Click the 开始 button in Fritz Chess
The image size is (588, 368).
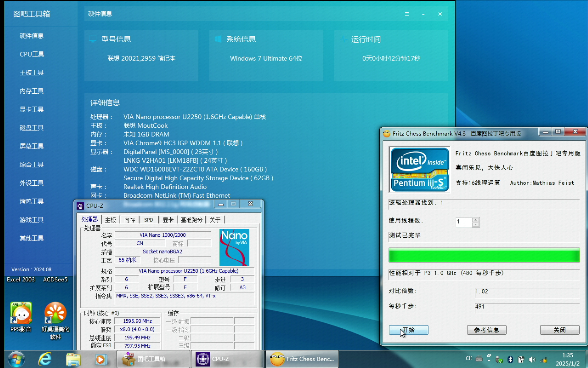tap(408, 330)
